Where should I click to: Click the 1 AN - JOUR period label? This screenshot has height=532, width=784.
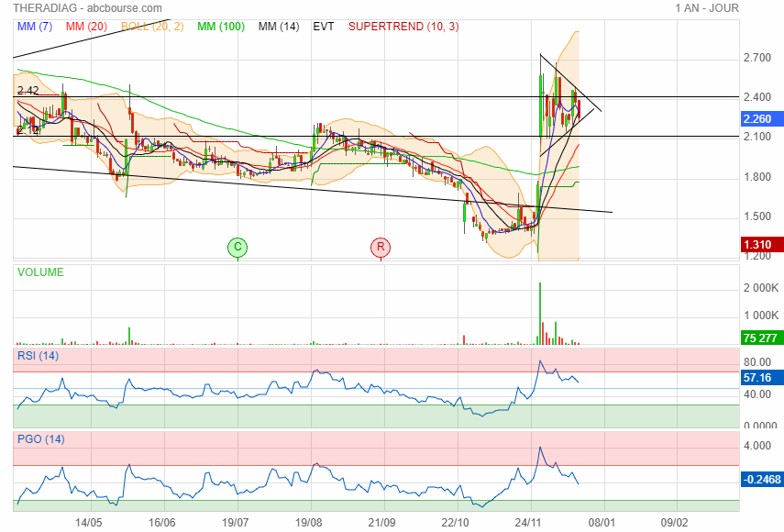(706, 8)
